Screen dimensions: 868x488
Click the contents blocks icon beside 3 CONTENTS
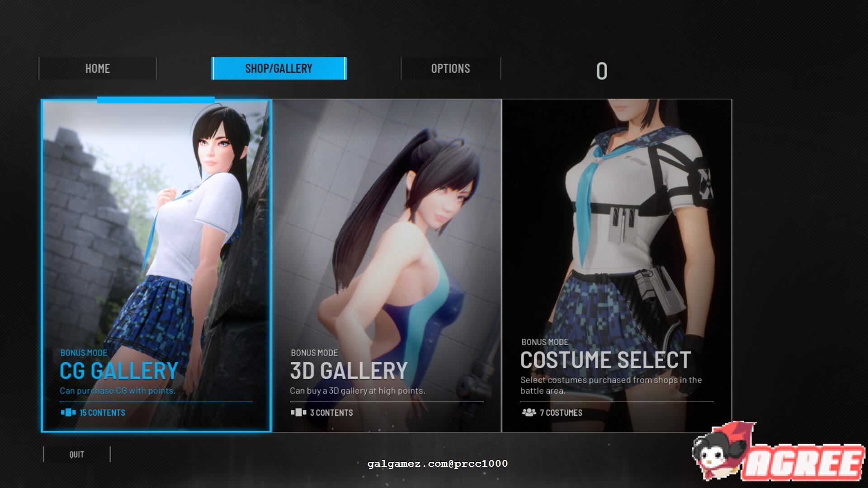(x=298, y=413)
